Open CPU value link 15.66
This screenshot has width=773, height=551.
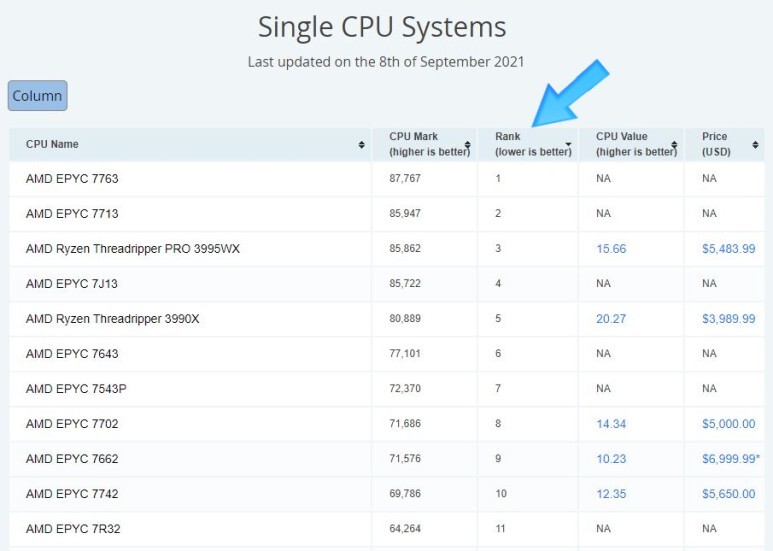tap(611, 249)
